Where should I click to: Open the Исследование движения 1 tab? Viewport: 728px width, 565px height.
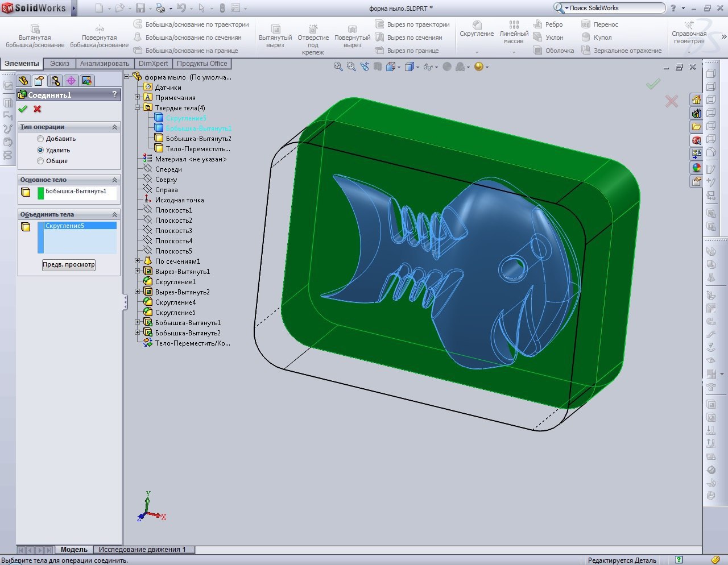click(x=143, y=550)
